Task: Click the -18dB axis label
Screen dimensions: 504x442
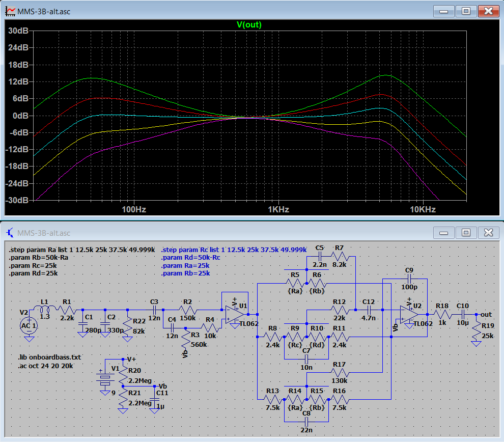Action: pos(17,166)
